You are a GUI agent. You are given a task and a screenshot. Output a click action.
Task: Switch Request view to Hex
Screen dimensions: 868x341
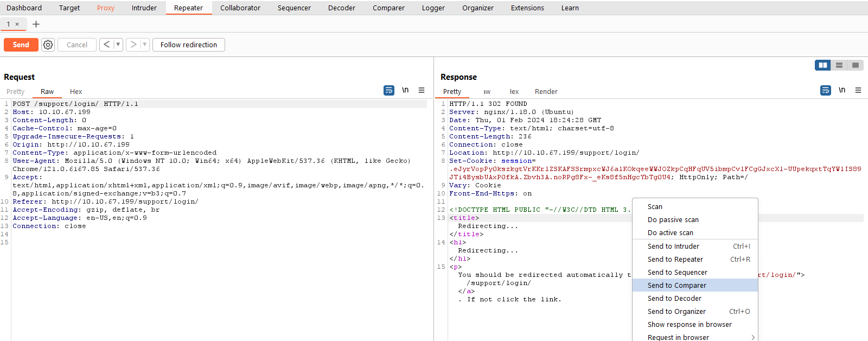click(x=76, y=91)
